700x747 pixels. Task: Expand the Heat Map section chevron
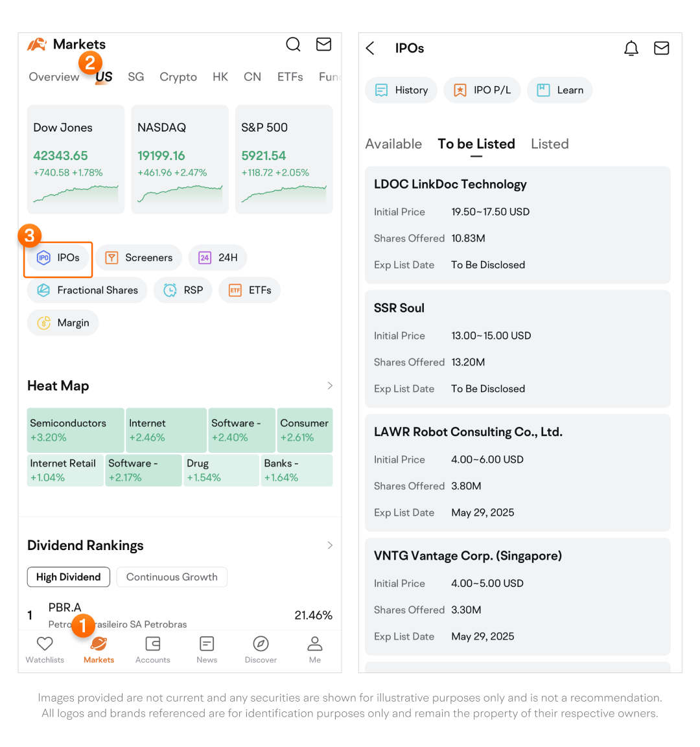click(x=330, y=386)
